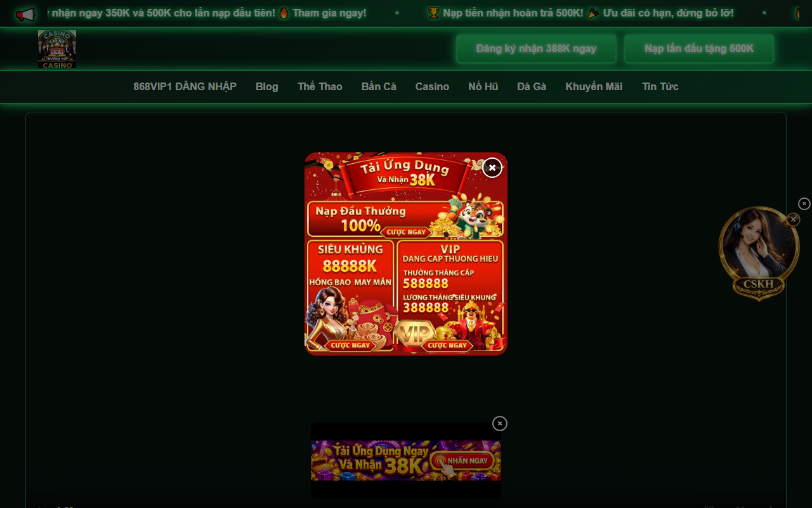Open Nổ Hũ menu item

[483, 86]
